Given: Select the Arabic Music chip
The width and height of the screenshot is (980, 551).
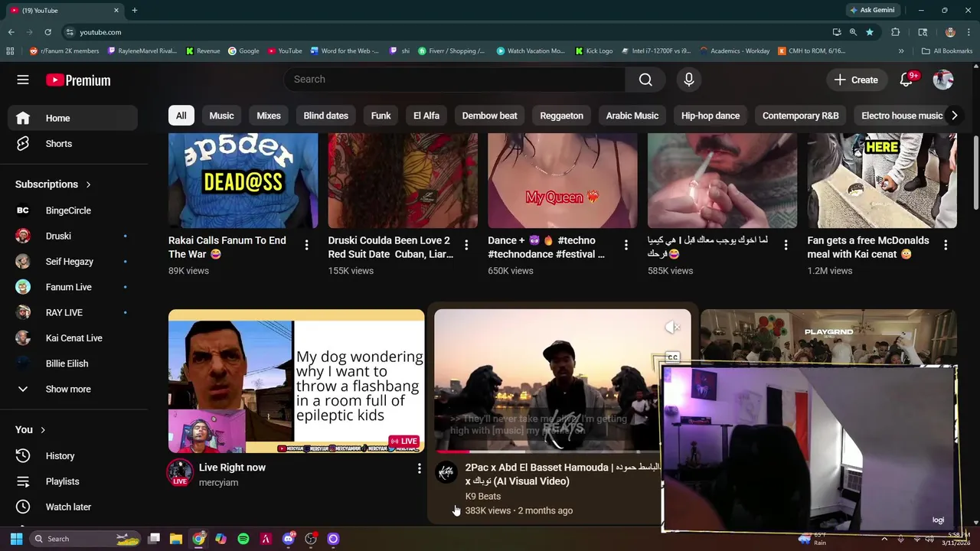Looking at the screenshot, I should coord(632,116).
